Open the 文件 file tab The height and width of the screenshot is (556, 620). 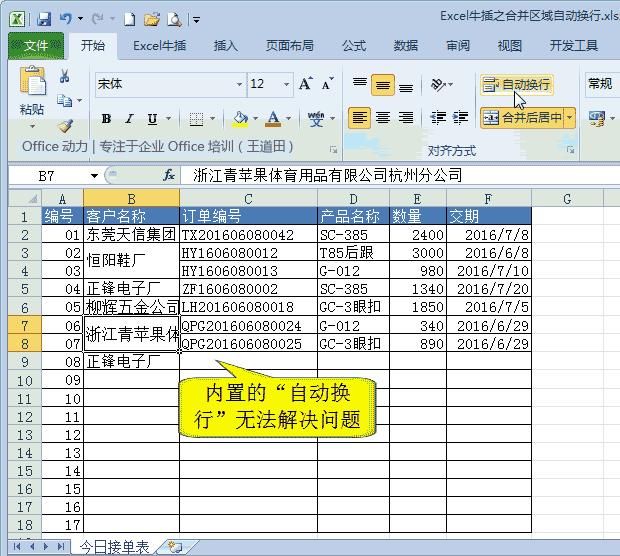pyautogui.click(x=36, y=46)
